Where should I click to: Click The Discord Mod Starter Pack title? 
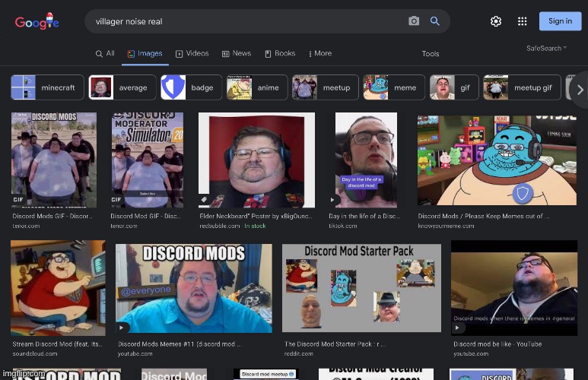click(x=335, y=344)
